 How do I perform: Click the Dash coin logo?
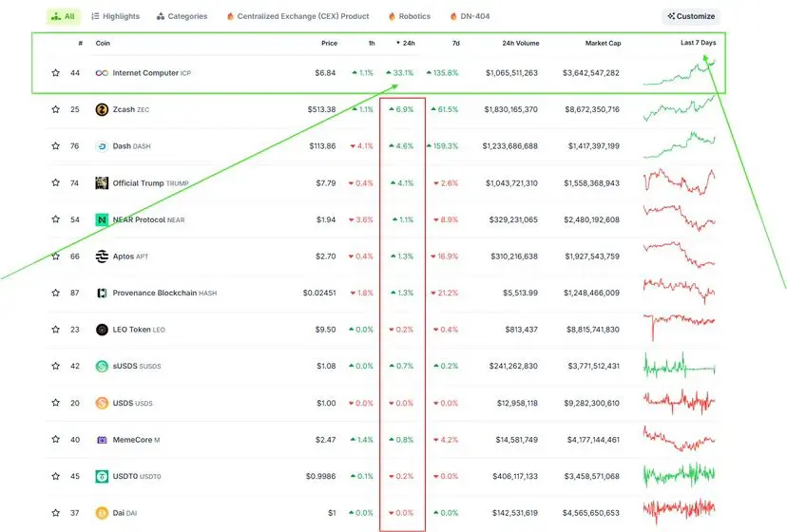click(102, 146)
